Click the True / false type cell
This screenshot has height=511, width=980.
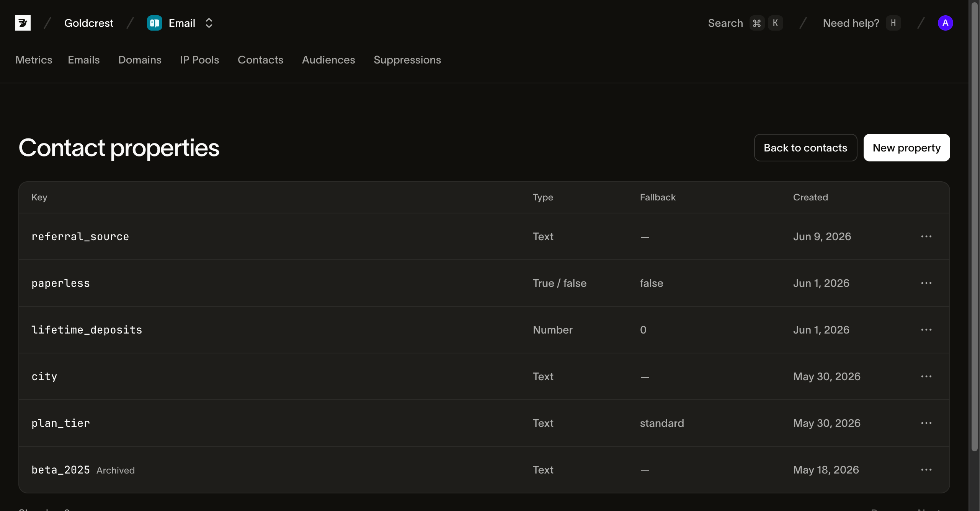point(560,283)
